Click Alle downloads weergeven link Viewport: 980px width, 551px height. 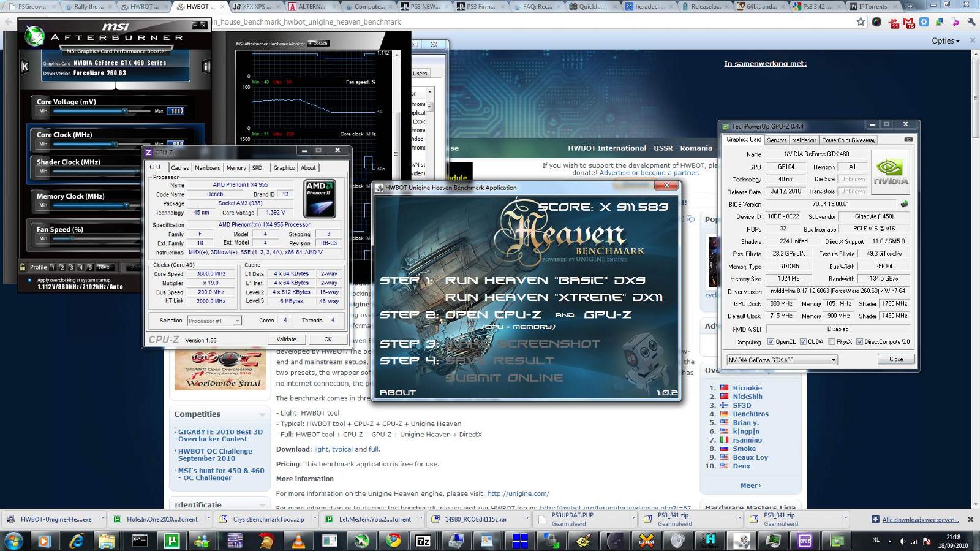tap(921, 520)
